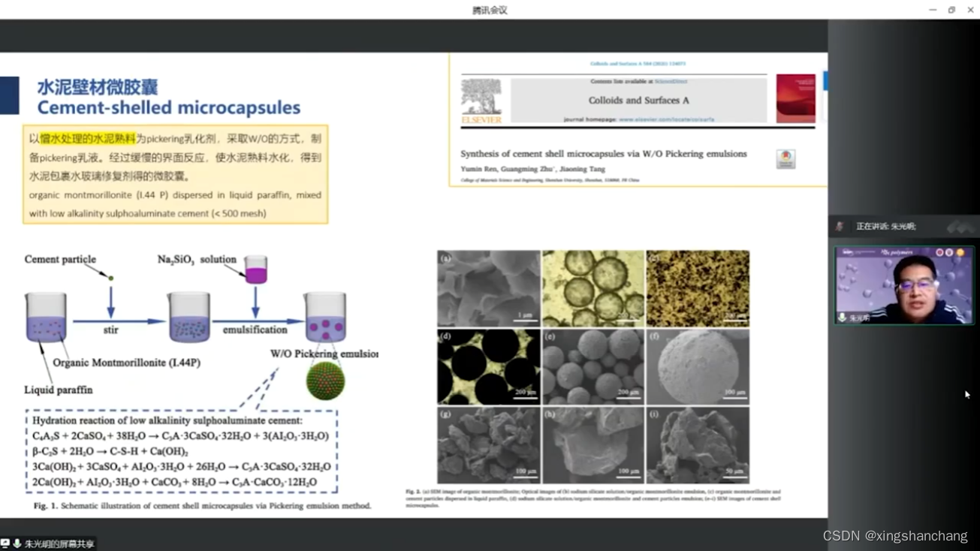The width and height of the screenshot is (980, 551).
Task: Restore down the 腾讯会议 window
Action: click(x=951, y=10)
